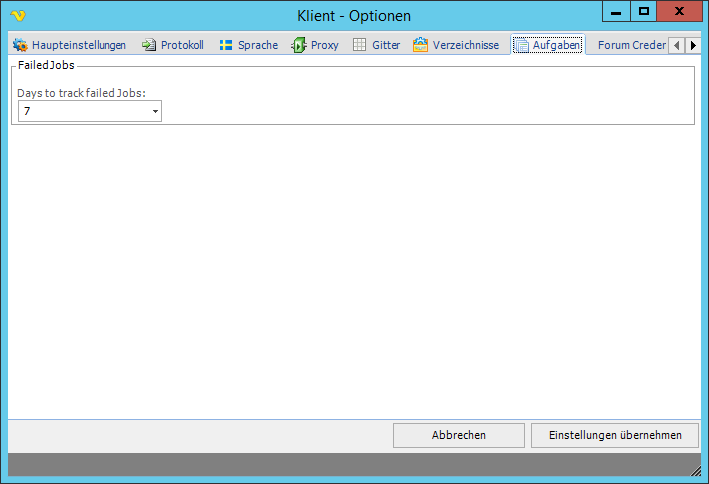Minimize the Klient - Optionen window
709x484 pixels.
616,11
